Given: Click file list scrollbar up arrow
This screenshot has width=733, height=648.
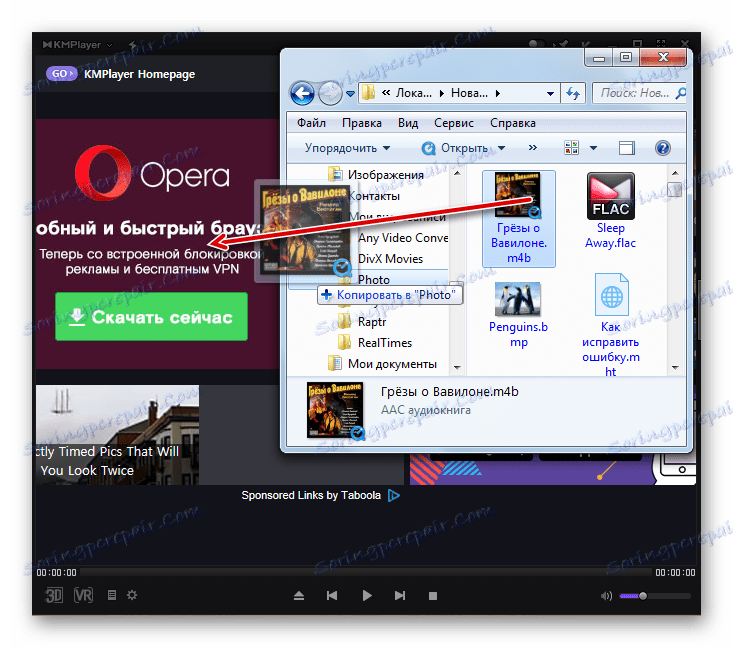Looking at the screenshot, I should tap(675, 173).
